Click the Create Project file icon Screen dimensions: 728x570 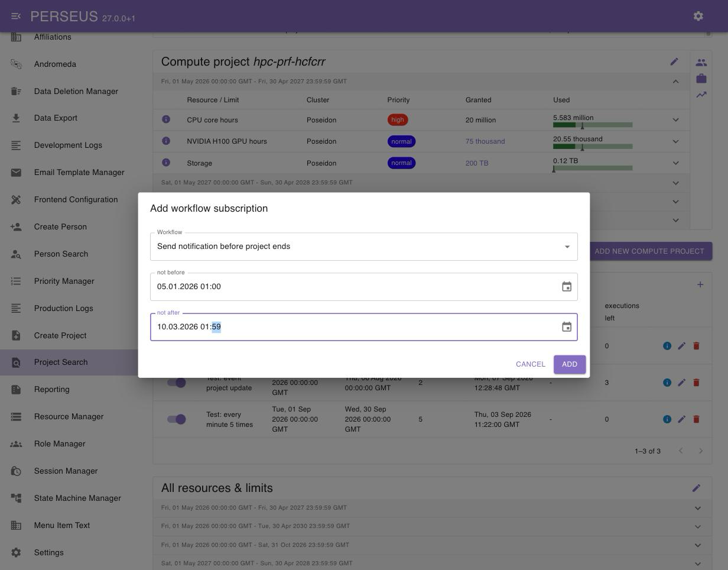click(x=16, y=336)
